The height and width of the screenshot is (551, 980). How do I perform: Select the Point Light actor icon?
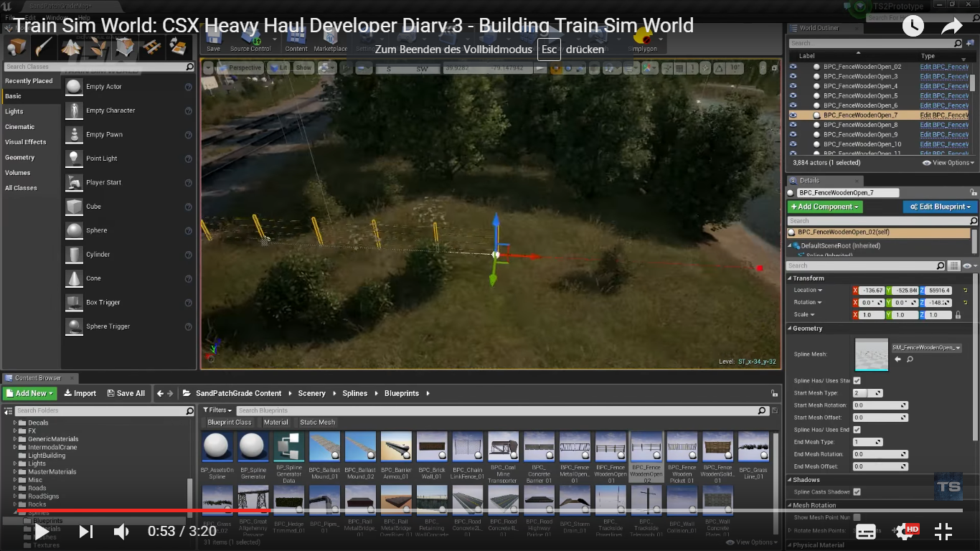75,159
